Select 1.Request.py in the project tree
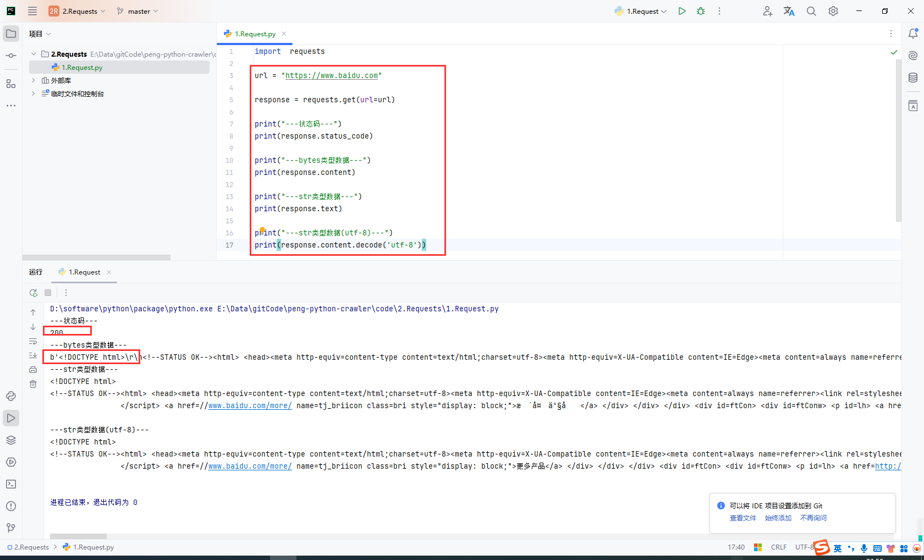 [x=119, y=67]
